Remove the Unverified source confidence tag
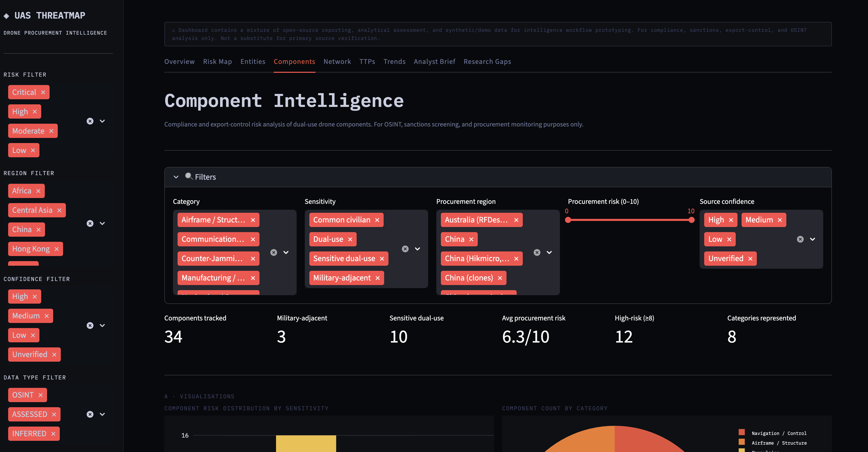 click(x=750, y=259)
